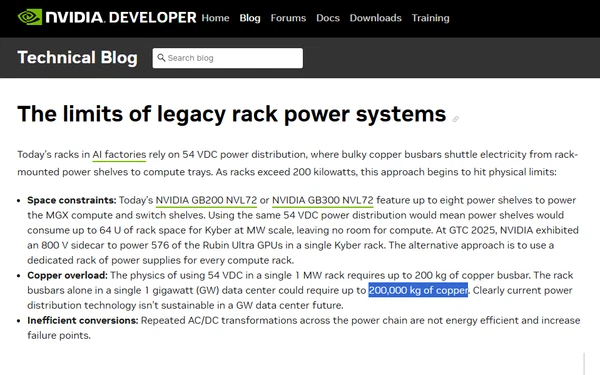Focus the Search blog input field
The image size is (600, 375).
[228, 58]
